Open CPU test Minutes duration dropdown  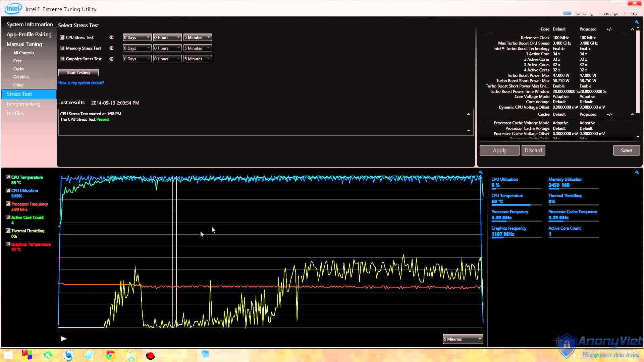click(x=197, y=38)
